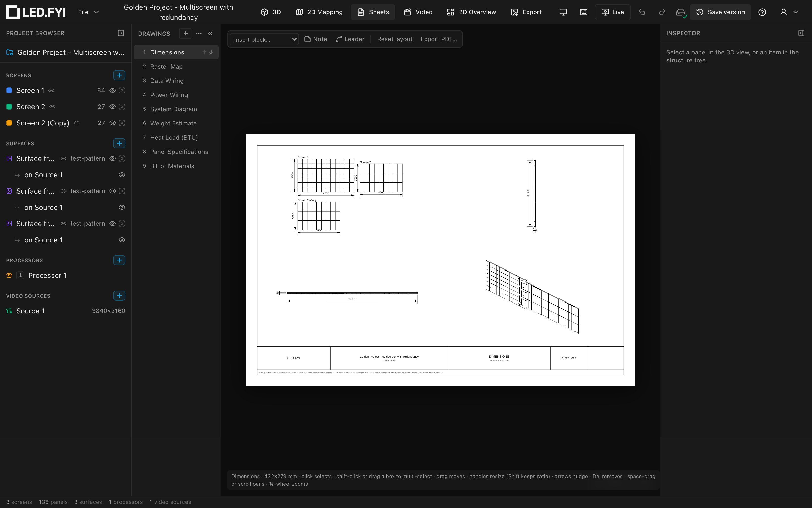
Task: Move Dimensions sheet down with arrow
Action: point(211,52)
